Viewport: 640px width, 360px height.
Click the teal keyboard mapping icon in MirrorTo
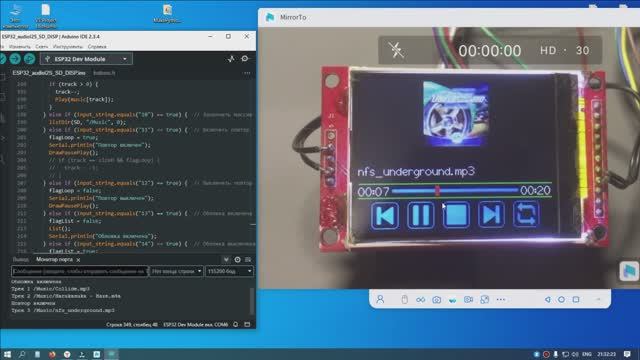(452, 300)
